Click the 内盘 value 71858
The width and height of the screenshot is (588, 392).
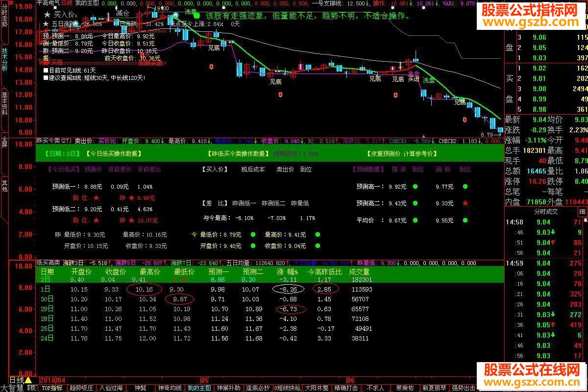tap(536, 202)
